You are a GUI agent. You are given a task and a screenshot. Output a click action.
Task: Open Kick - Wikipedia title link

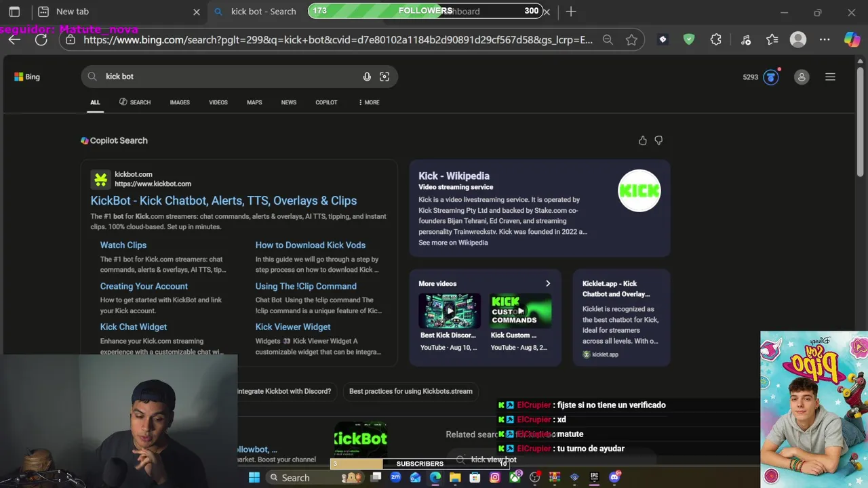pos(454,176)
